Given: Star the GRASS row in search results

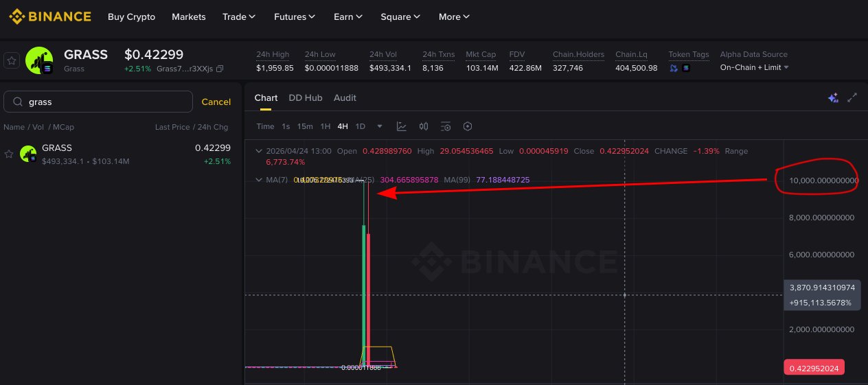Looking at the screenshot, I should (9, 154).
